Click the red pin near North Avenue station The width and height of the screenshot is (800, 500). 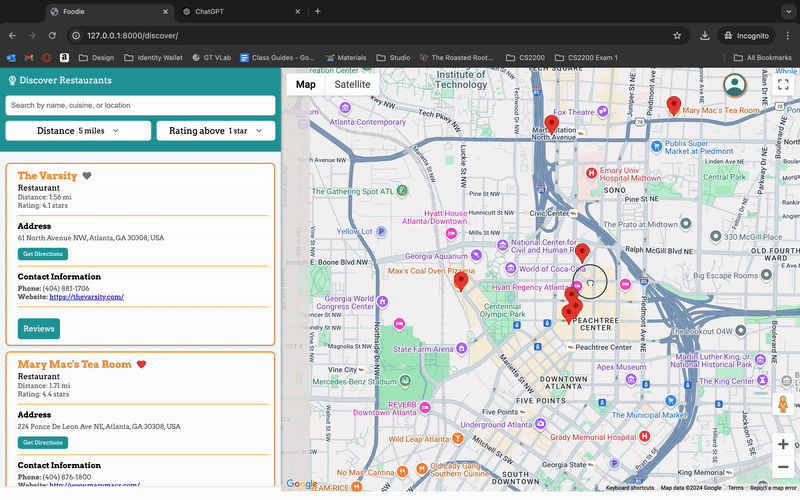[x=552, y=124]
